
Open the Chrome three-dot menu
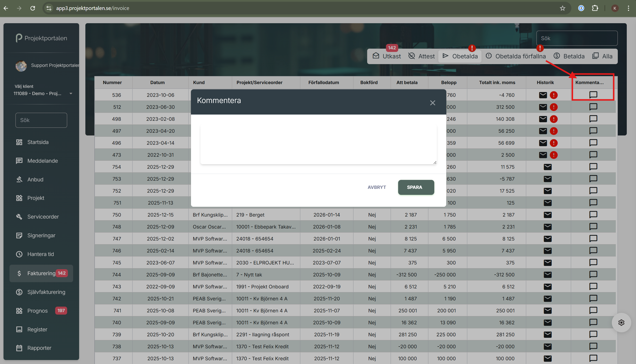click(x=628, y=8)
